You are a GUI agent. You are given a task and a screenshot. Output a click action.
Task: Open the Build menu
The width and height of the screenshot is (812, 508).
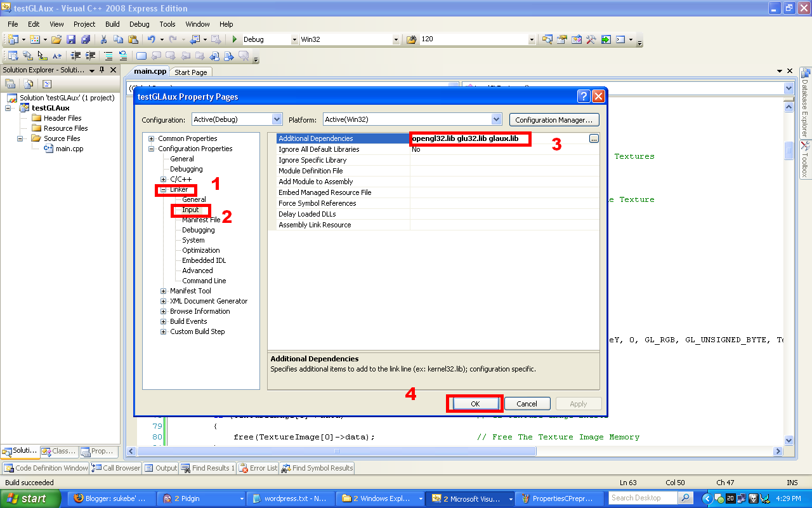112,24
